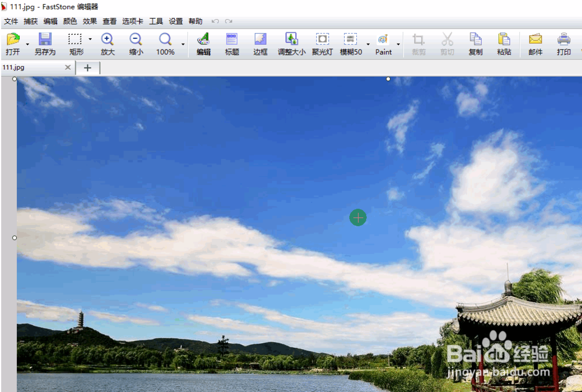Expand the 矩形 selection shape dropdown

(x=90, y=39)
